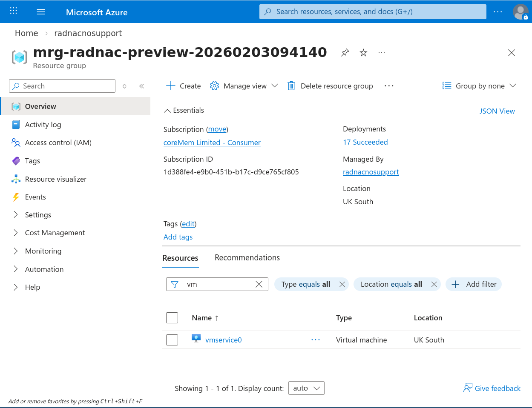Expand the Cost Management section
532x408 pixels.
[x=16, y=233]
